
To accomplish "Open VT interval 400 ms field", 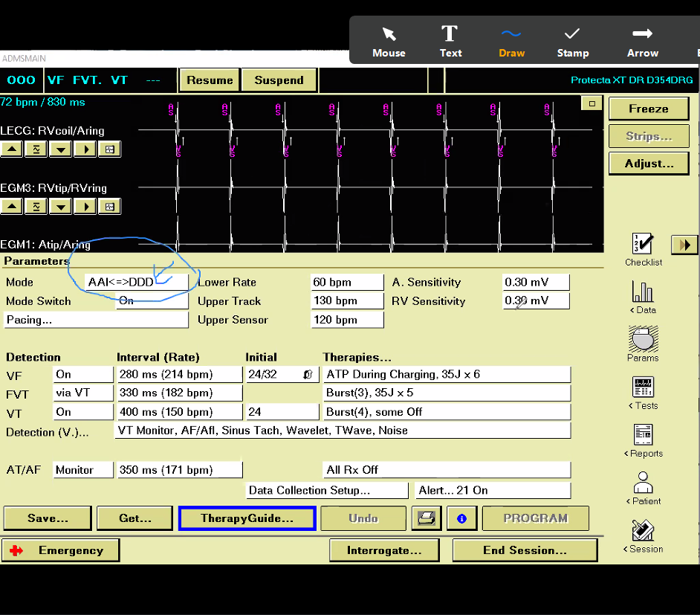I will point(180,412).
